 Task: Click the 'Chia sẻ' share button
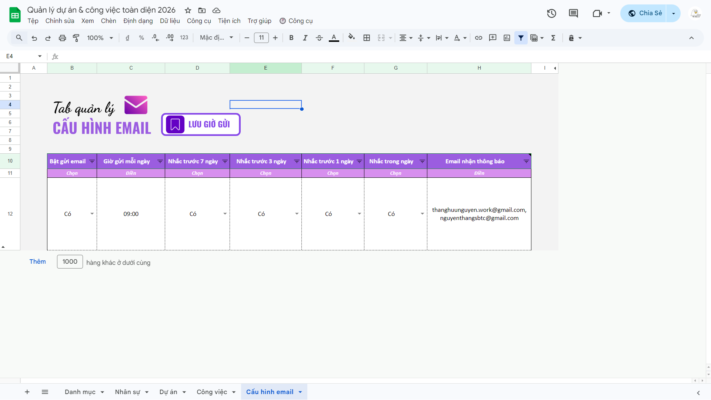644,13
